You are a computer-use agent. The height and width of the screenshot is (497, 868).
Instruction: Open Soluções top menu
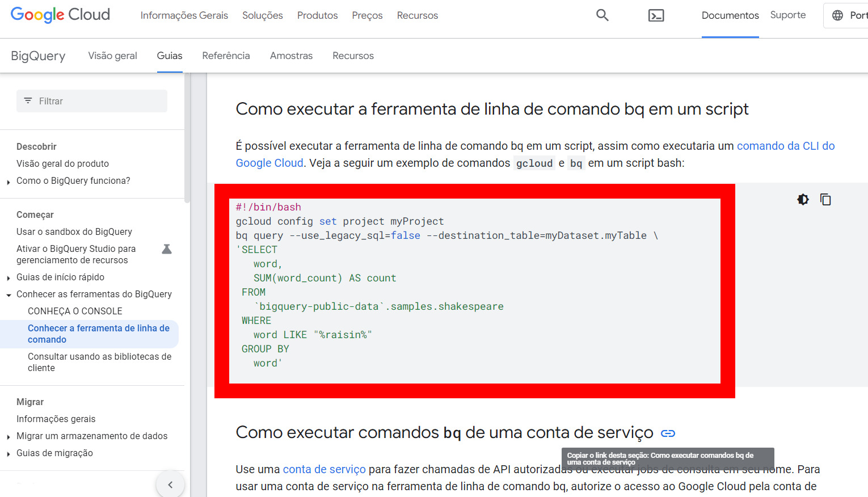click(x=263, y=15)
